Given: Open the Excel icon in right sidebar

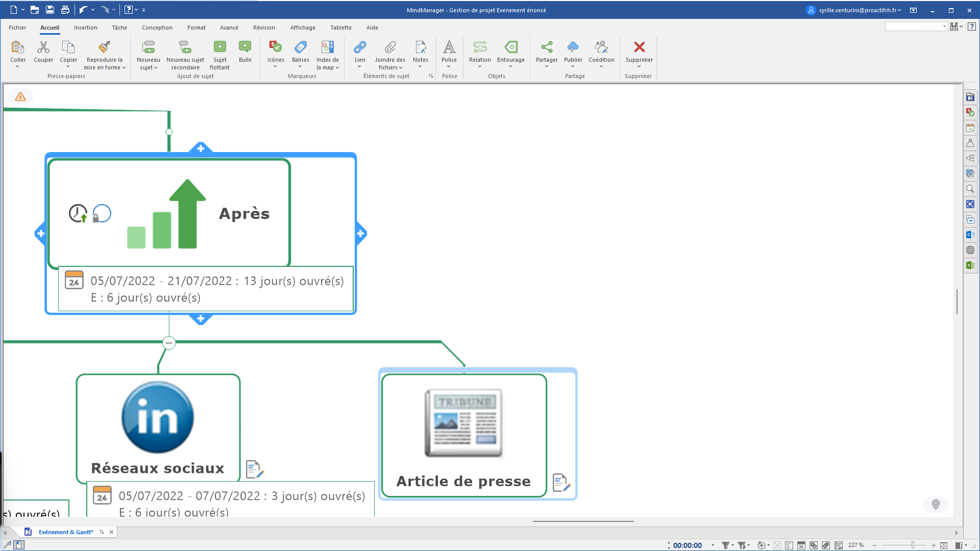Looking at the screenshot, I should pyautogui.click(x=970, y=265).
